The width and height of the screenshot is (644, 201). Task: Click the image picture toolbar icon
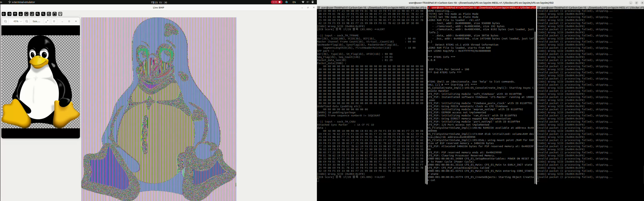[26, 14]
